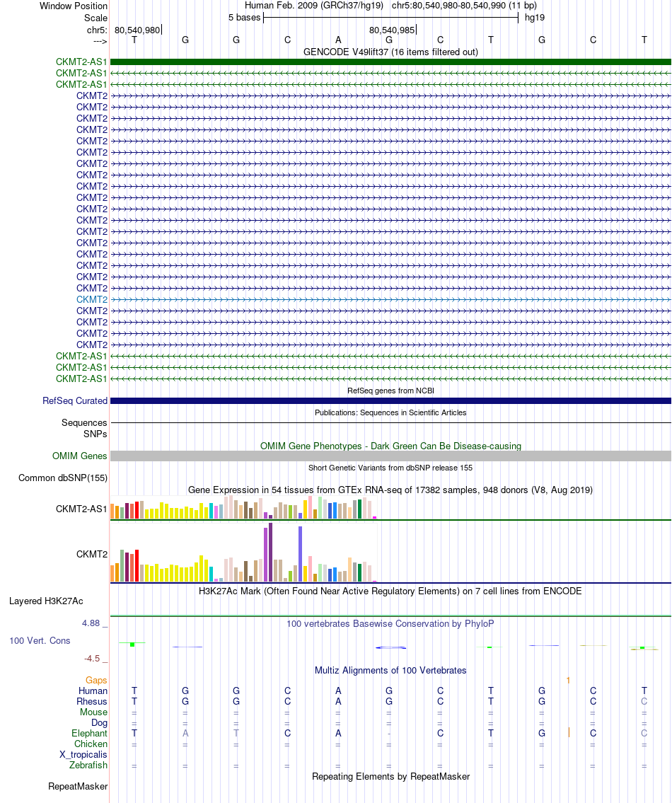Click the CKMT2 GTEx expression bar chart
672x803 pixels.
(x=244, y=552)
